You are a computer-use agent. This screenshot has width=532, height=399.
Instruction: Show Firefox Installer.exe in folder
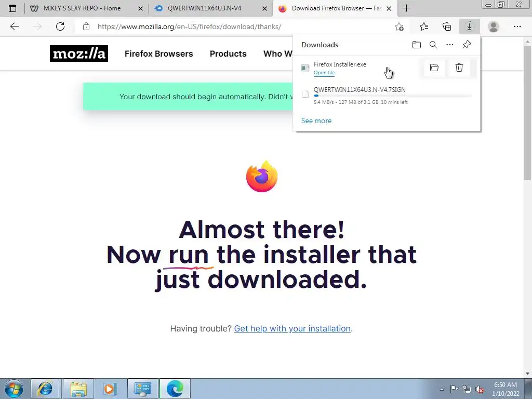434,68
